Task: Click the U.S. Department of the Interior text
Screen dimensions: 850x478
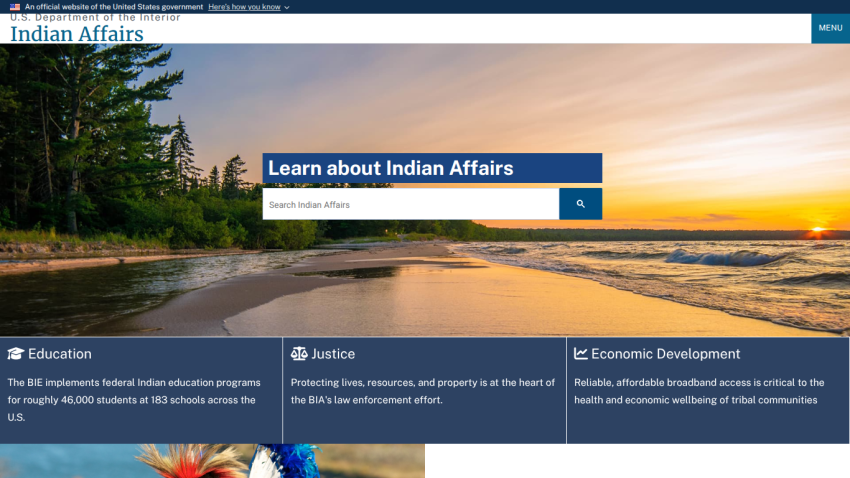Action: click(95, 18)
